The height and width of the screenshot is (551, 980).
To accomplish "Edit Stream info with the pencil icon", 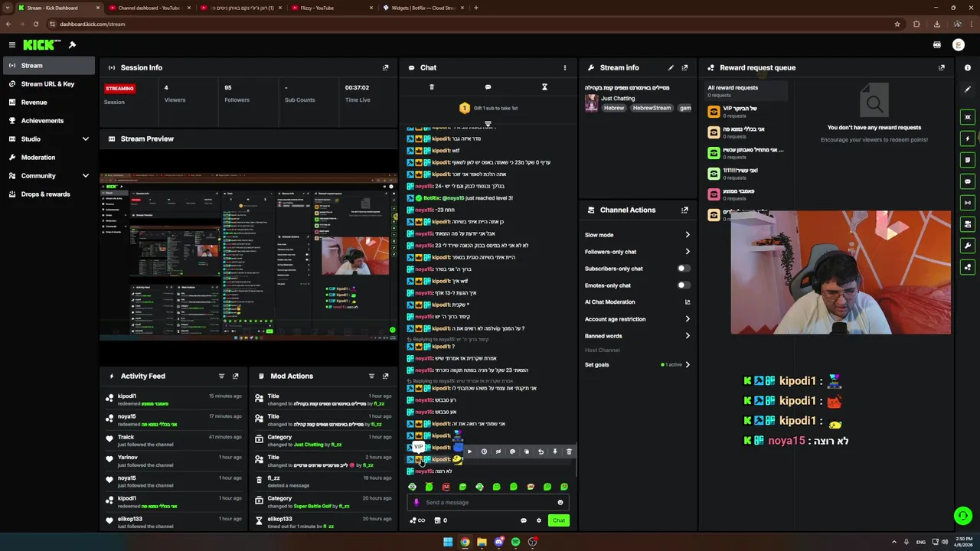I will [x=671, y=67].
